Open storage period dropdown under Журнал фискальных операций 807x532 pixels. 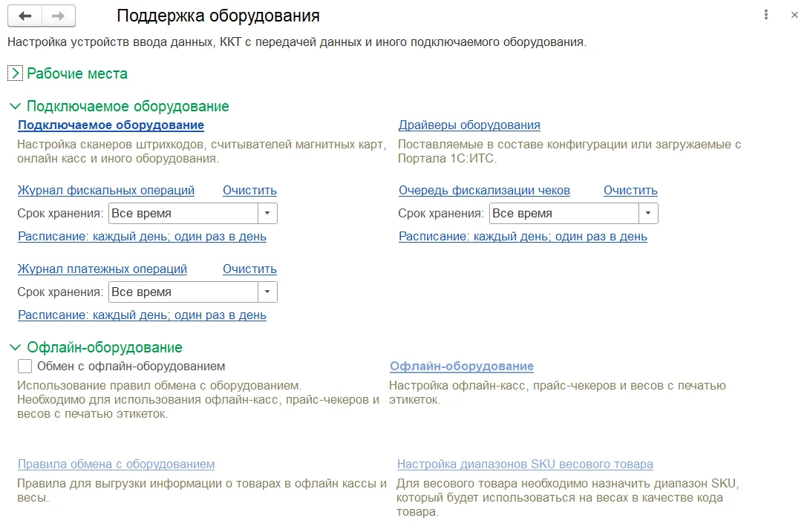click(267, 214)
